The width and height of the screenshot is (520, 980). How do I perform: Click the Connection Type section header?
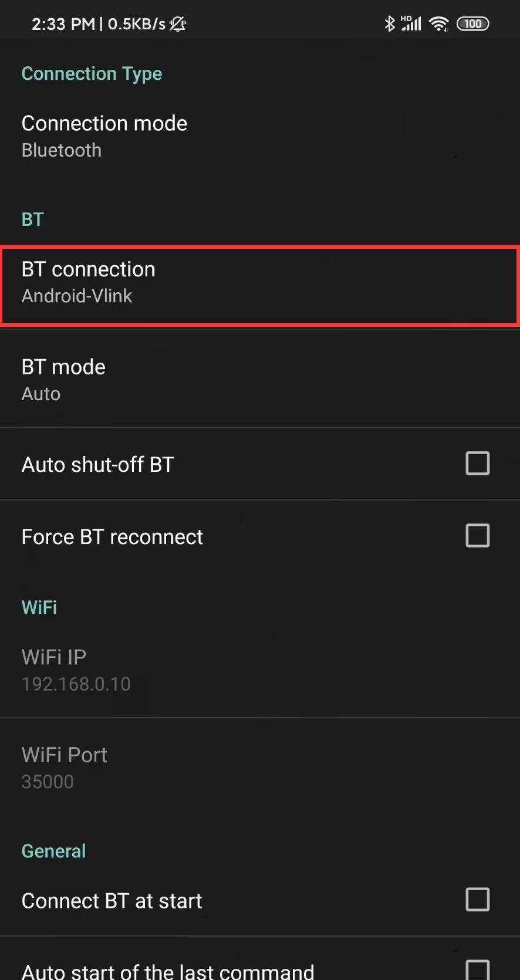[92, 73]
